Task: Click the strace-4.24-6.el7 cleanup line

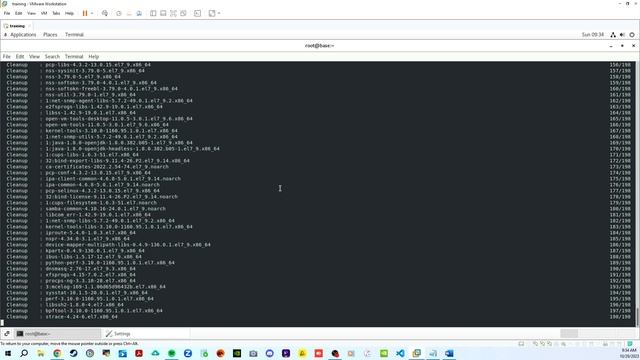Action: (62, 316)
